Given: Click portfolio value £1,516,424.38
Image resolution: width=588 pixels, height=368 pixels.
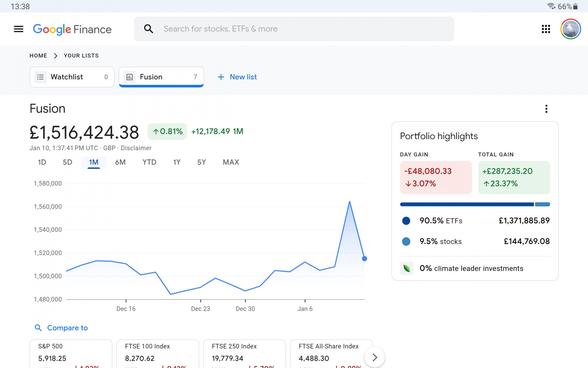Looking at the screenshot, I should [84, 132].
